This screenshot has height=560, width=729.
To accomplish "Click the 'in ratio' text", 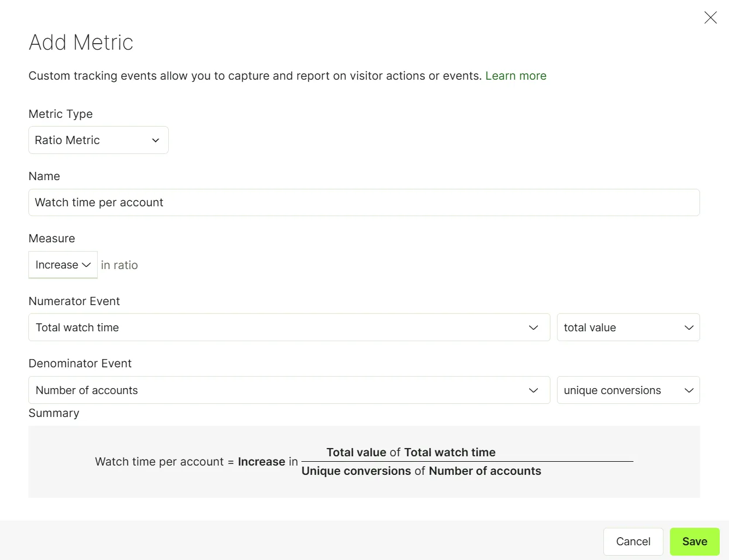I will [119, 265].
